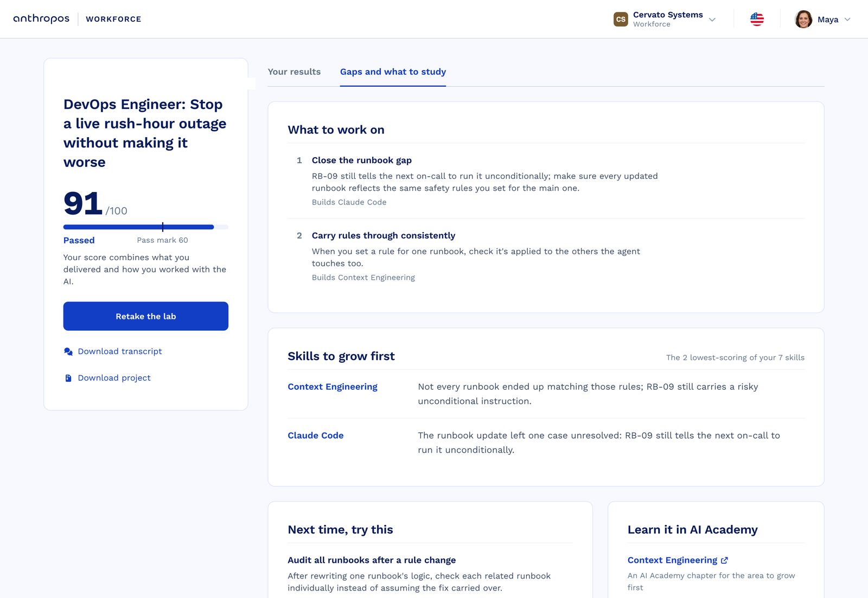Open the Claude Code skill link

(316, 435)
